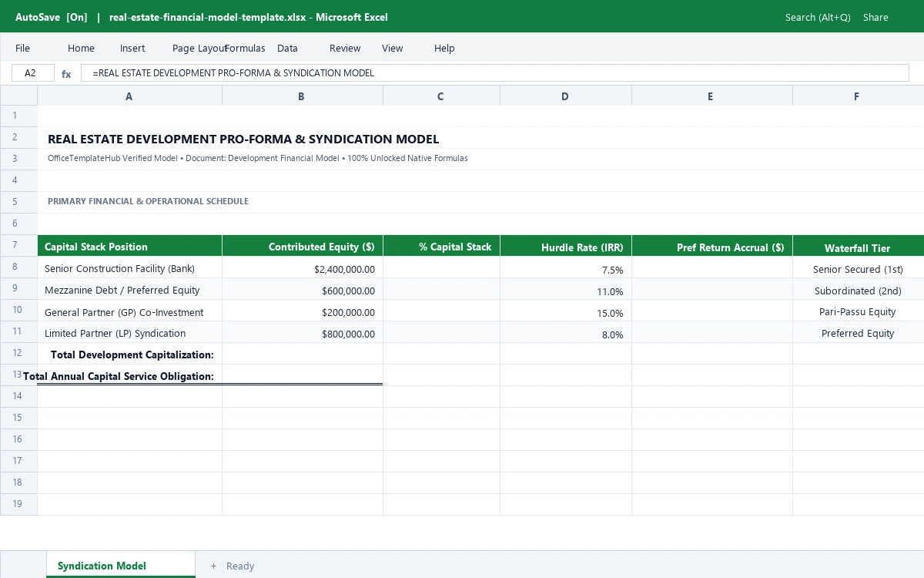This screenshot has height=578, width=924.
Task: Select Capital Stack Position header cell
Action: point(129,246)
